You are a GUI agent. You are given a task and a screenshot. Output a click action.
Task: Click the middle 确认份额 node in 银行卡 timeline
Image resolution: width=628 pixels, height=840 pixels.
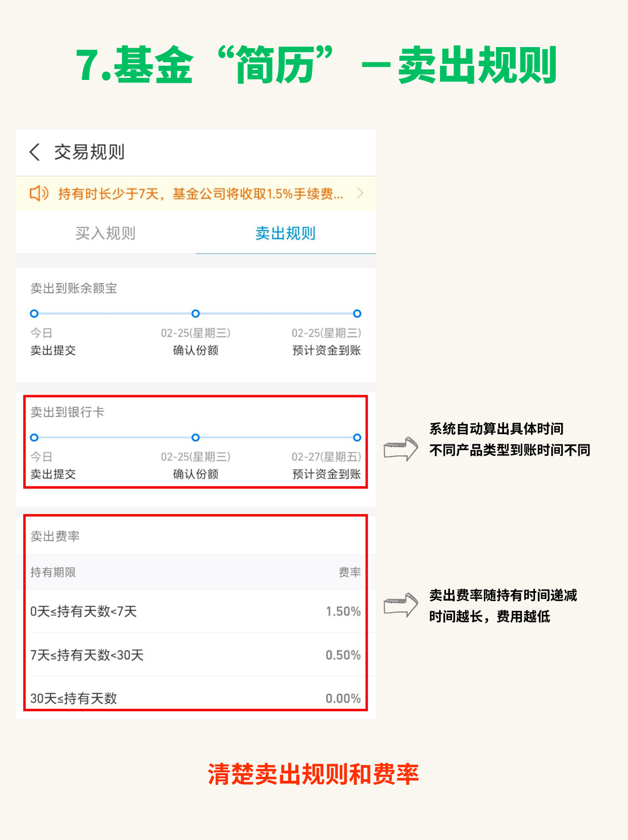(196, 438)
